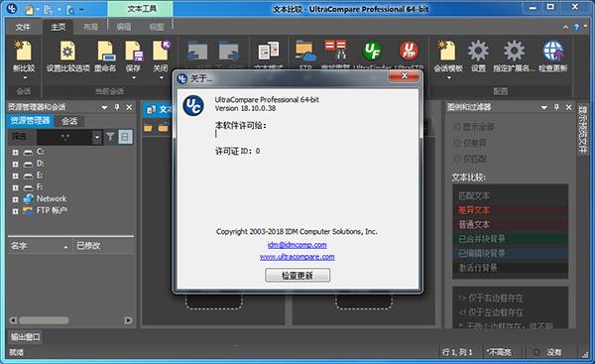Click the find duplicates binoculars icon
This screenshot has width=595, height=364.
(x=335, y=51)
